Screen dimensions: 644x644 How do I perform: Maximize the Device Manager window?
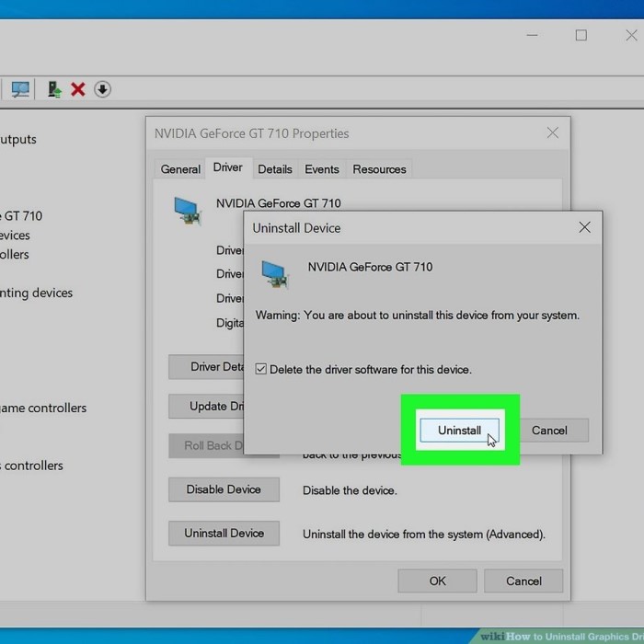(x=581, y=35)
